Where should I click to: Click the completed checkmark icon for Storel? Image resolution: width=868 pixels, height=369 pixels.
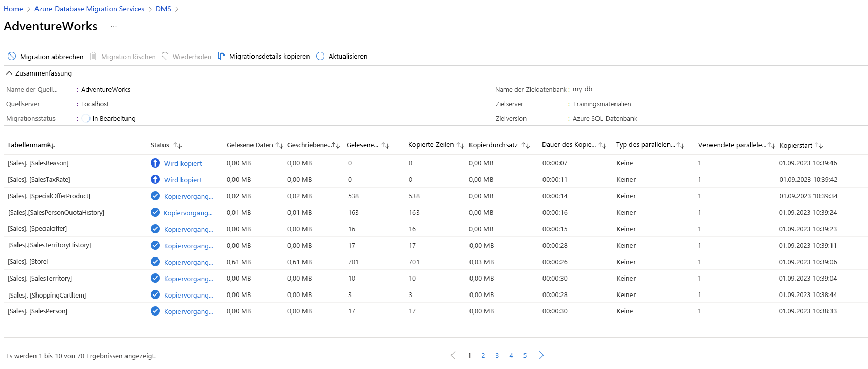tap(155, 262)
